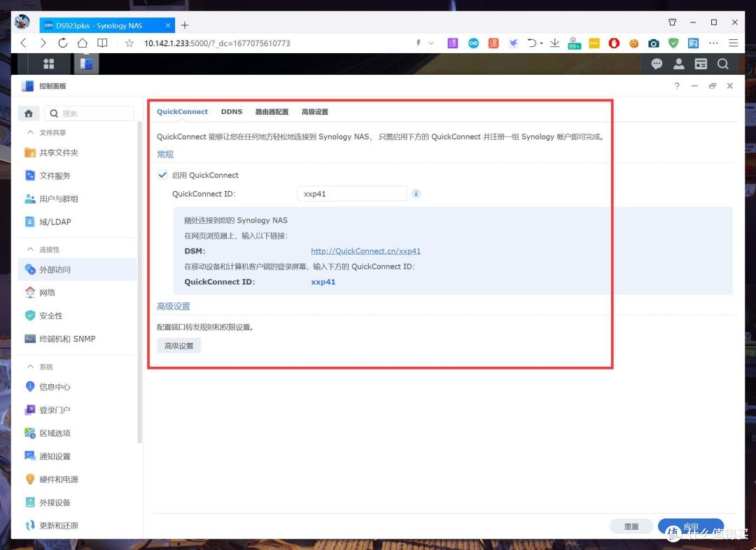Click the QuickConnect ID info icon
This screenshot has width=756, height=550.
tap(416, 194)
